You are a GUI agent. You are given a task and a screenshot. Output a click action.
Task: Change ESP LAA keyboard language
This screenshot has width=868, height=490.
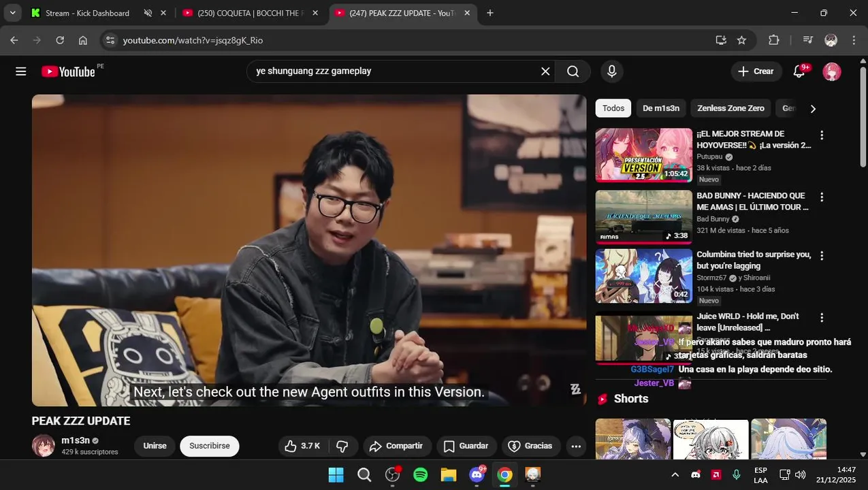pos(760,474)
